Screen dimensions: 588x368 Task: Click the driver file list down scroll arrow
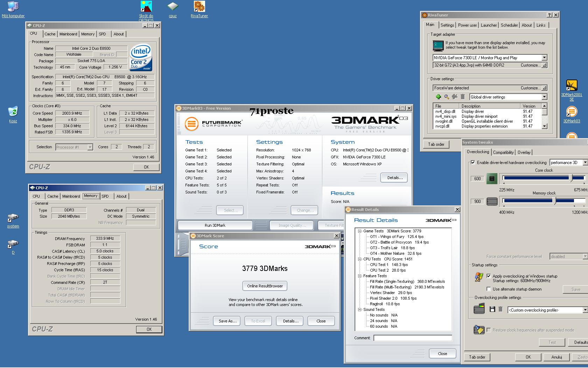click(x=544, y=126)
